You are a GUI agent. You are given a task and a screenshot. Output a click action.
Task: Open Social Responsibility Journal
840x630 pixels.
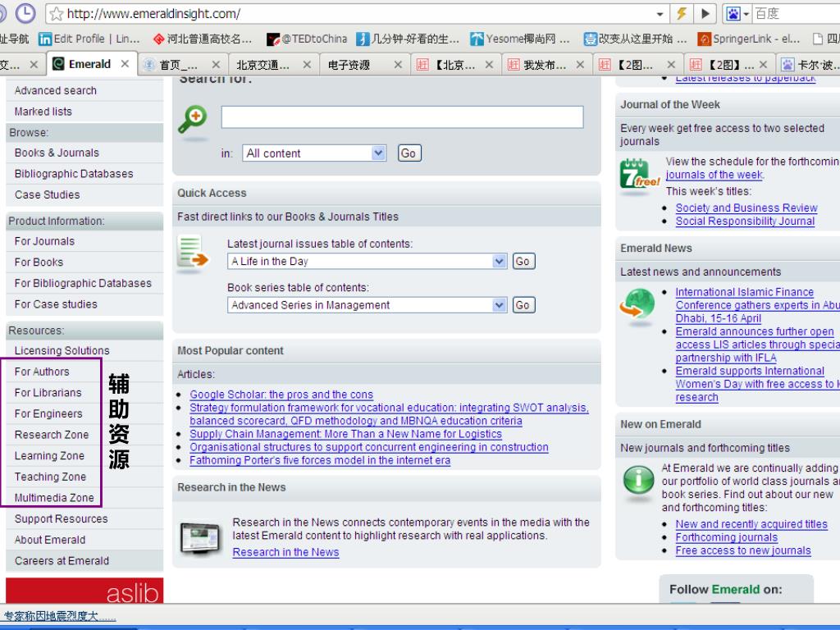click(x=745, y=221)
